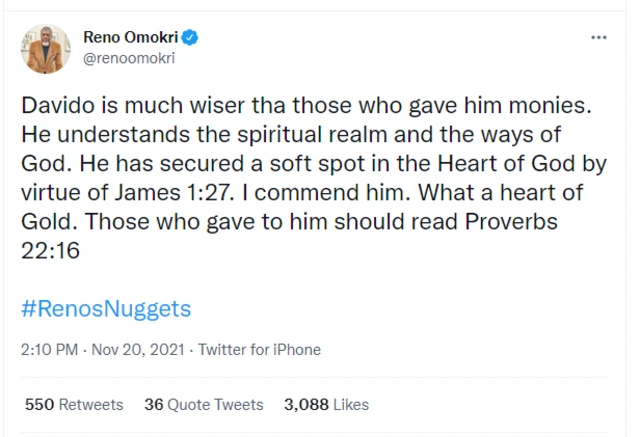Click the blue verified badge
This screenshot has height=437, width=640.
[191, 38]
